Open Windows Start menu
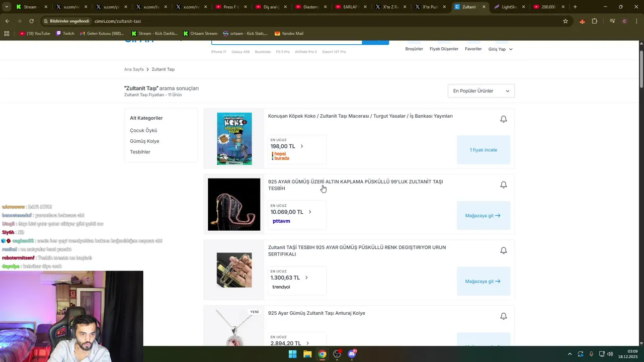This screenshot has height=362, width=644. tap(292, 354)
